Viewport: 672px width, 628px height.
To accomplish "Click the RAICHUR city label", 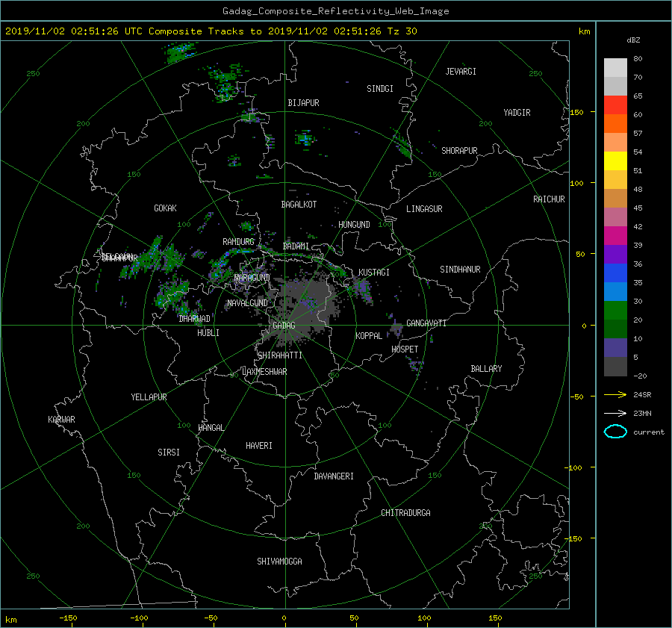I will pos(549,199).
